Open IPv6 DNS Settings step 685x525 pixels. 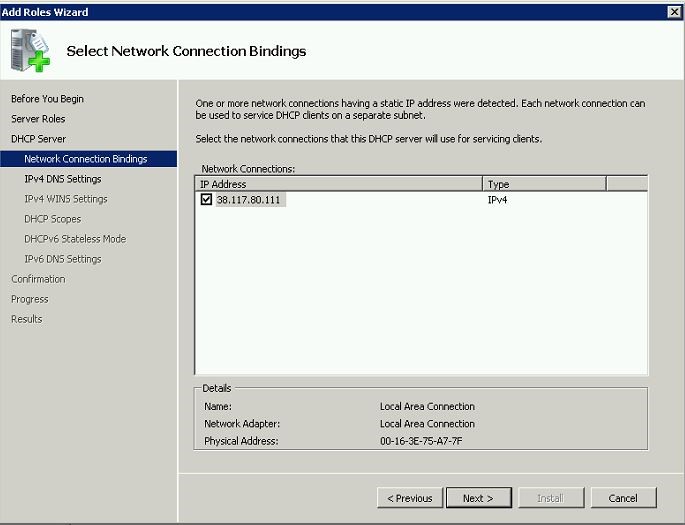(x=62, y=259)
